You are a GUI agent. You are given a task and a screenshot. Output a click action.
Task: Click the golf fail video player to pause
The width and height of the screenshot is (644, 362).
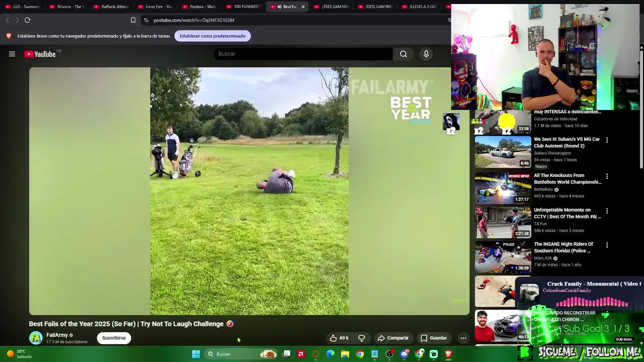(249, 191)
